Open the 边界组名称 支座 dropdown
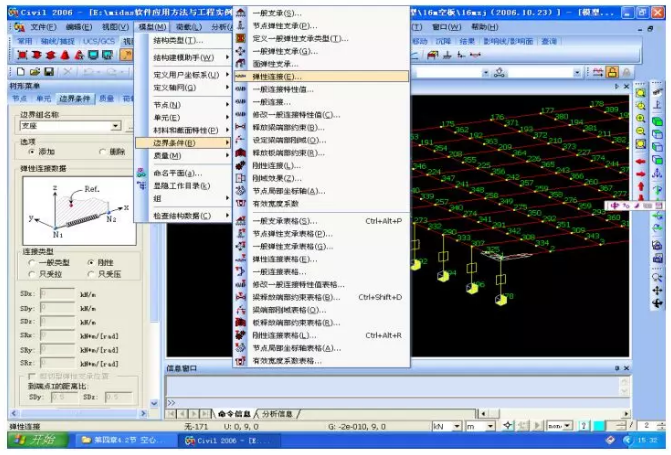Viewport: 671px width, 455px height. [116, 126]
